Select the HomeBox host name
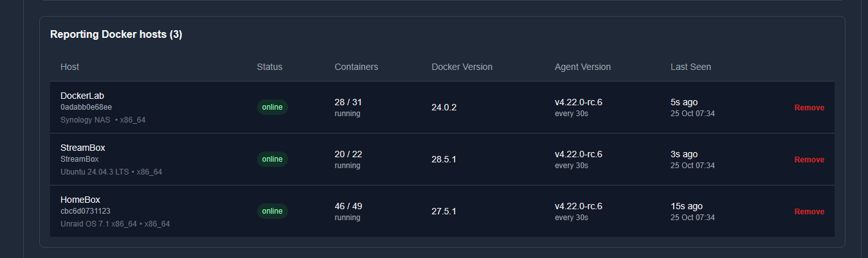Image resolution: width=868 pixels, height=258 pixels. (80, 200)
